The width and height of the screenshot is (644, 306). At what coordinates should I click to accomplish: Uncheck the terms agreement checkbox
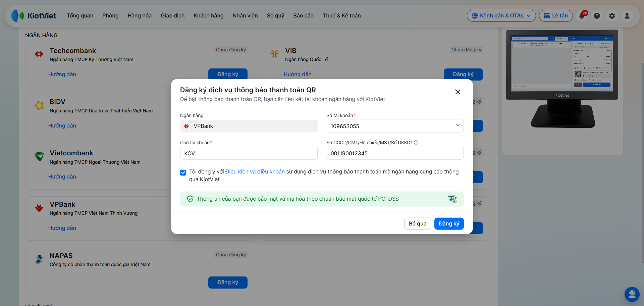(x=183, y=172)
